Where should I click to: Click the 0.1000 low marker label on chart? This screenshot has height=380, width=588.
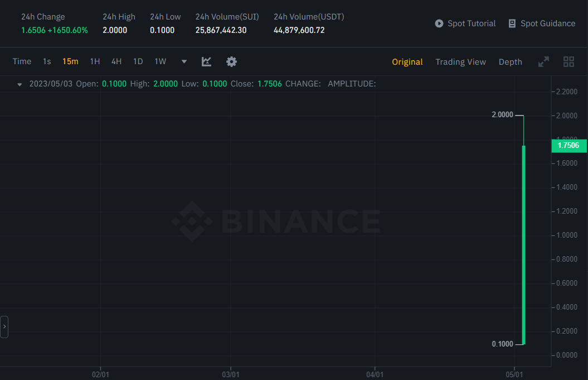pyautogui.click(x=502, y=344)
